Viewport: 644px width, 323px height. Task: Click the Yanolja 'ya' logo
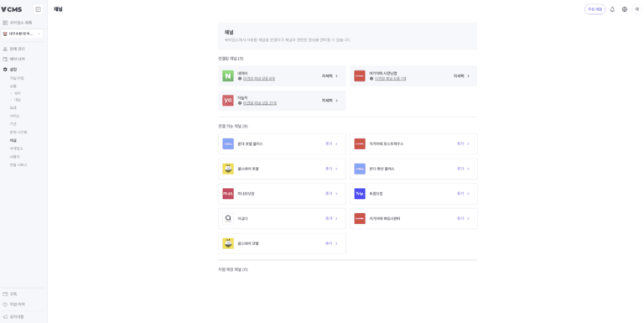click(228, 101)
